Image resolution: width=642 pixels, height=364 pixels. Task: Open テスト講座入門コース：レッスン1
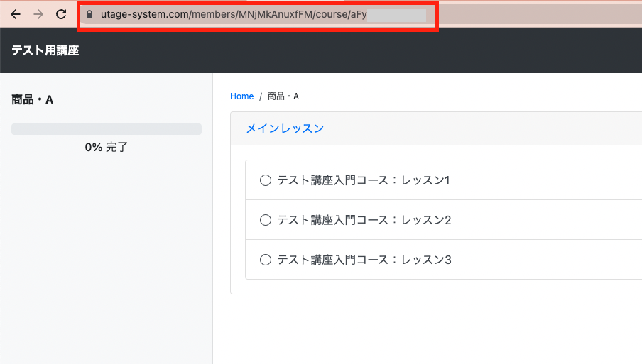click(364, 180)
